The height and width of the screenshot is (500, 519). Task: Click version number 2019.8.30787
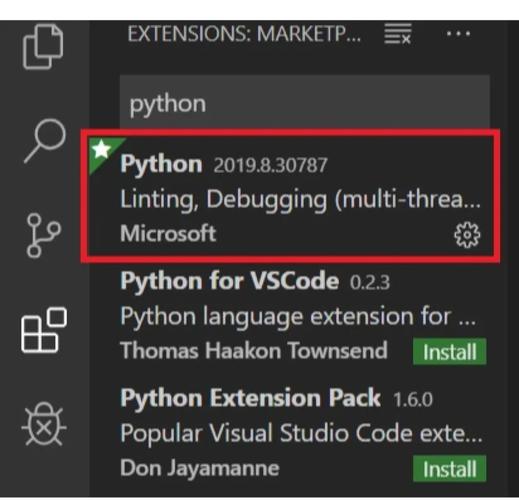270,165
